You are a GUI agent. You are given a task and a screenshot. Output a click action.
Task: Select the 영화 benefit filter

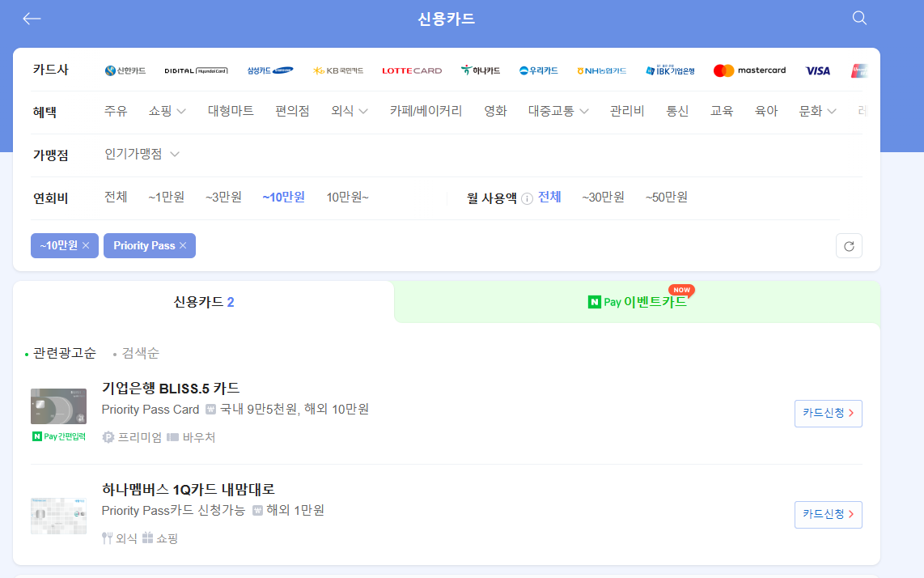495,111
